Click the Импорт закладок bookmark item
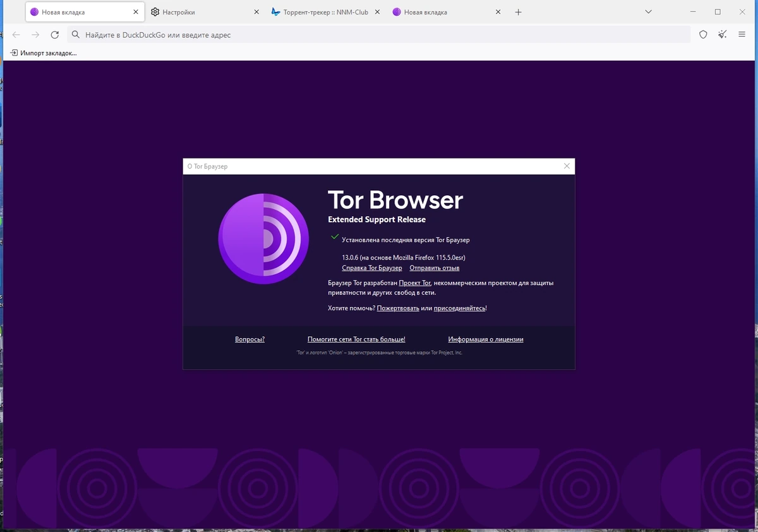 click(44, 53)
